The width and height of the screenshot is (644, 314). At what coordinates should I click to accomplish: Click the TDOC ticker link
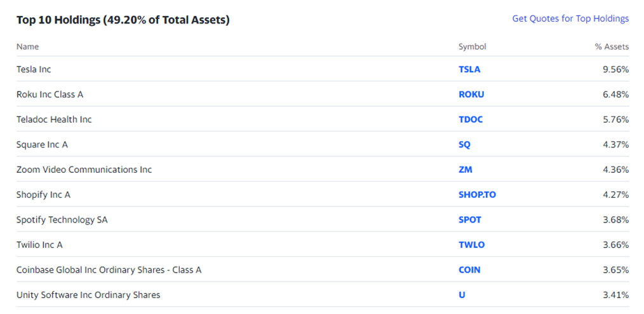471,119
